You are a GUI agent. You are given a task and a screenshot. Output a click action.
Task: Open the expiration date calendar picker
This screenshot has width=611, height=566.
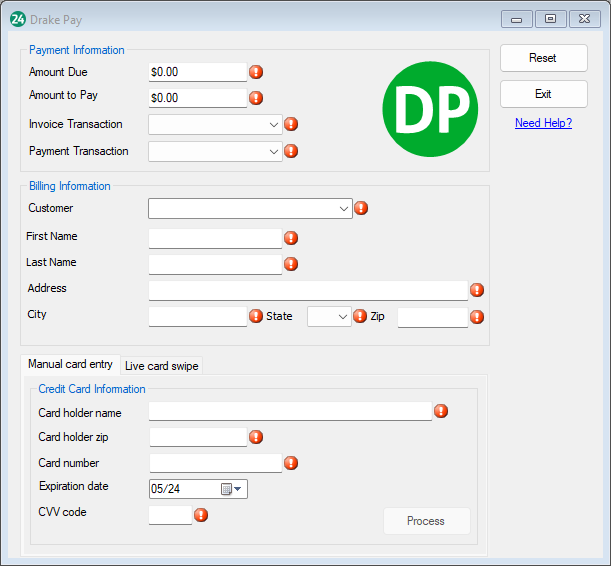231,489
